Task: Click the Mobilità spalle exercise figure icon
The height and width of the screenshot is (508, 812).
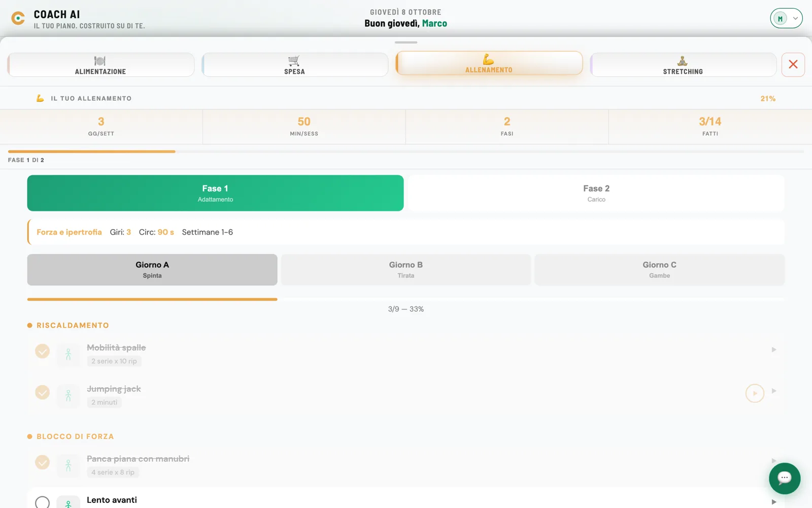Action: [69, 354]
